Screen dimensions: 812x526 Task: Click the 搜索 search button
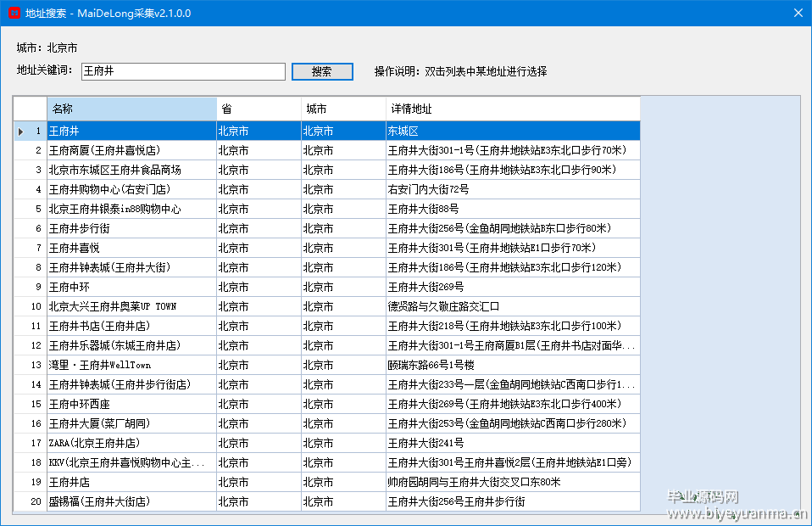click(x=322, y=71)
